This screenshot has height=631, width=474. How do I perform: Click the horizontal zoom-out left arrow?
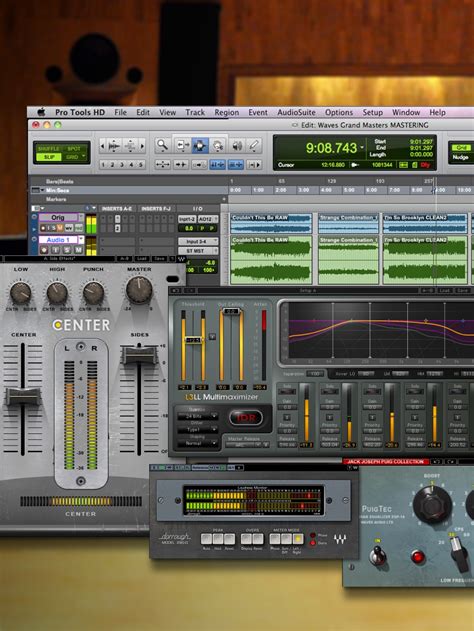click(102, 146)
